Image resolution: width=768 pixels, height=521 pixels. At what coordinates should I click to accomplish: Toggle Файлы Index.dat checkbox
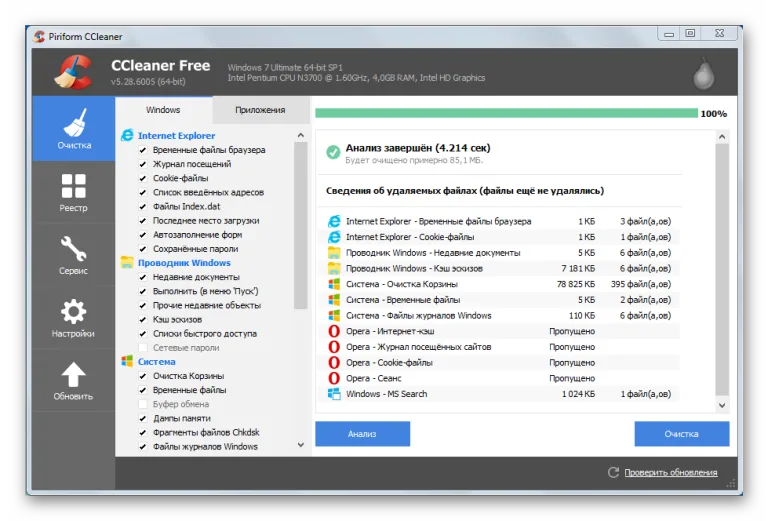coord(143,207)
